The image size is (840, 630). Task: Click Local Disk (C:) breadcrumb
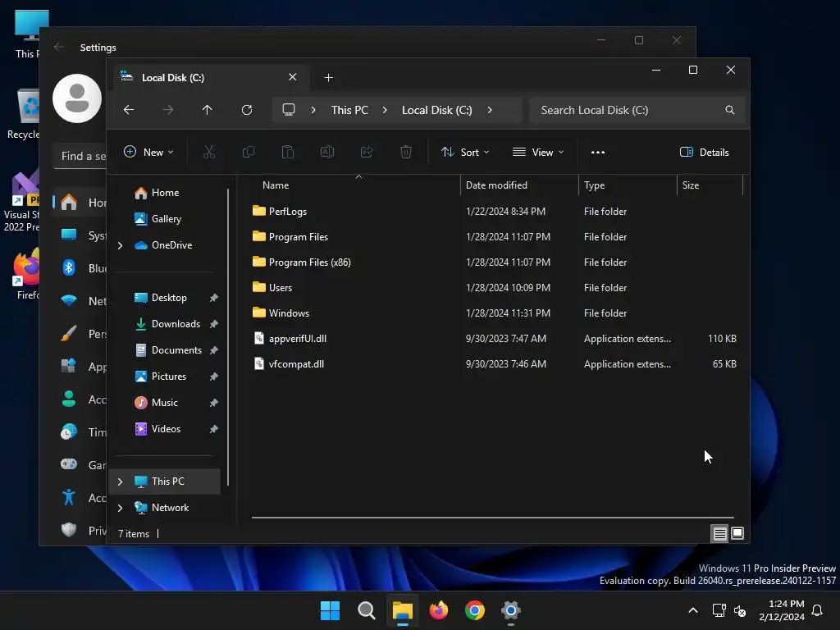436,110
